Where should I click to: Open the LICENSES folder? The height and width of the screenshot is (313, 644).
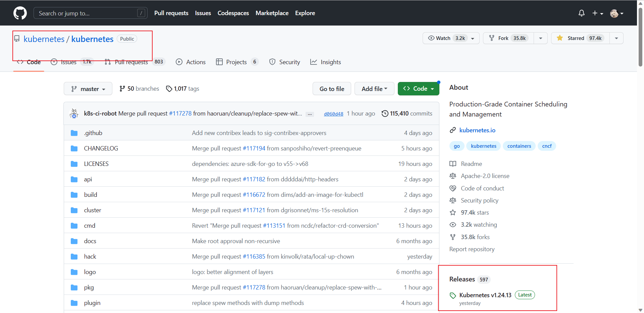click(x=96, y=164)
